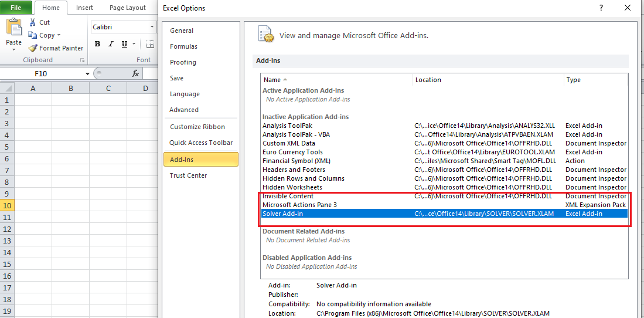
Task: Switch to the Page Layout tab
Action: pyautogui.click(x=127, y=8)
